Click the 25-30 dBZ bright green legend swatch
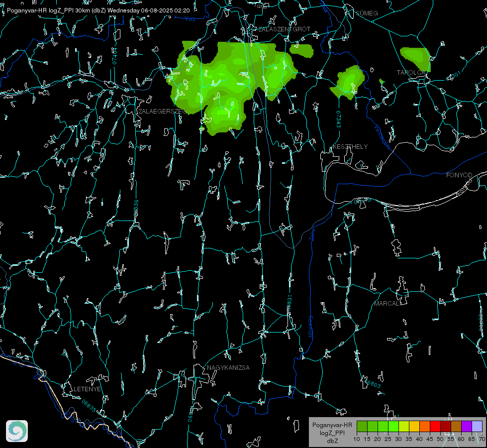Image resolution: width=487 pixels, height=448 pixels. point(393,426)
